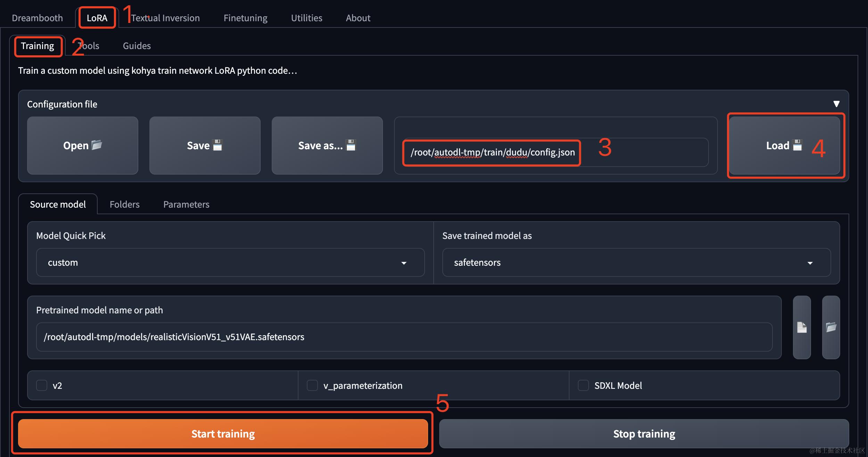Click the file icon next to pretrained model path

802,327
